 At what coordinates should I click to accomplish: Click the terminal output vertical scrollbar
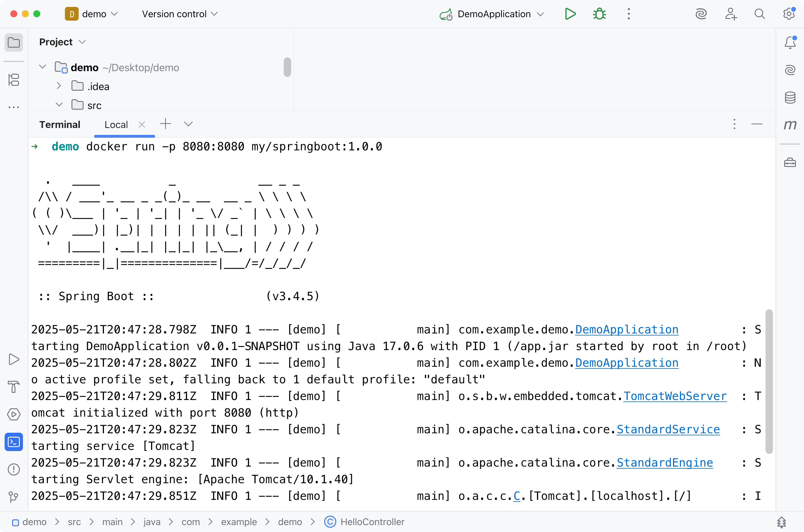point(769,381)
